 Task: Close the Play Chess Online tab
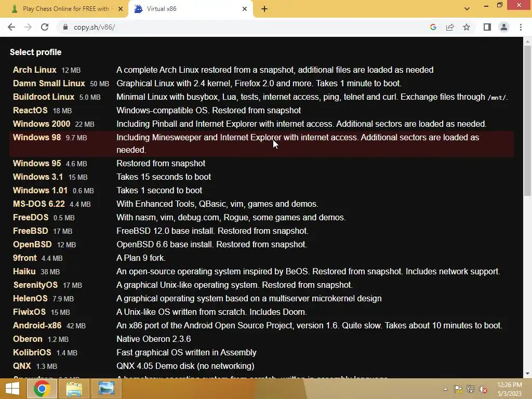point(121,9)
